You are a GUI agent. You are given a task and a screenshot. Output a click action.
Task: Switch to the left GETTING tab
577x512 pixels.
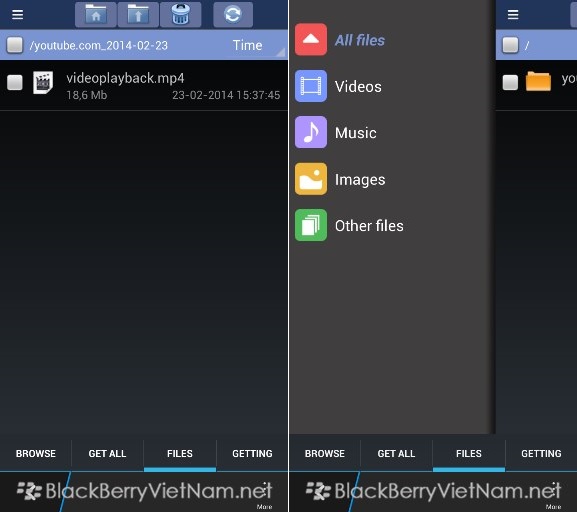[252, 453]
